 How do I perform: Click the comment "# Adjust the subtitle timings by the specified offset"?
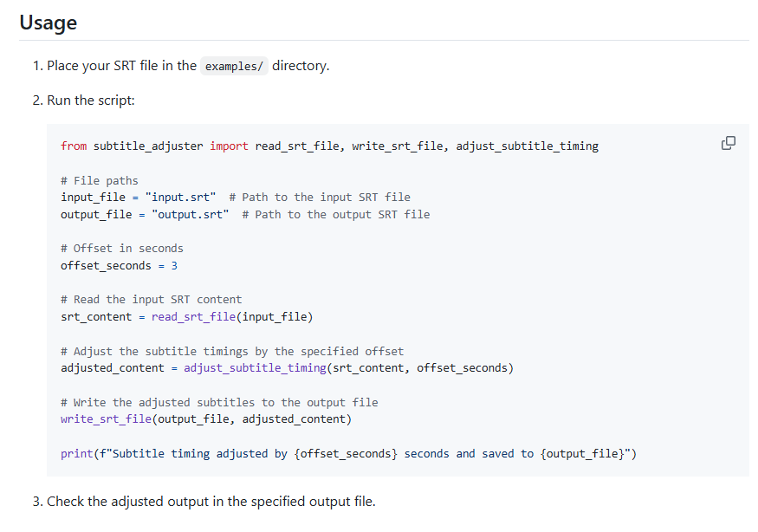pos(232,351)
